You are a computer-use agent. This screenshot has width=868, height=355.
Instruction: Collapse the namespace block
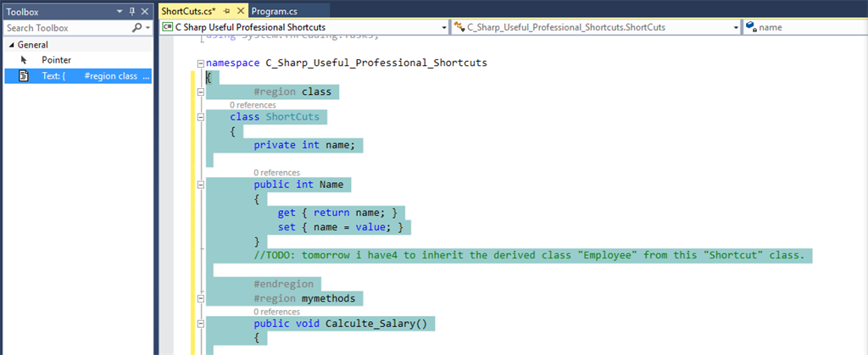[x=200, y=63]
